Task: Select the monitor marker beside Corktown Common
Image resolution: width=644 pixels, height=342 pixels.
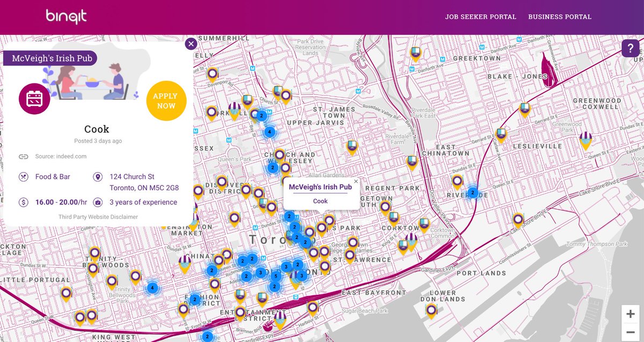Action: [x=425, y=224]
